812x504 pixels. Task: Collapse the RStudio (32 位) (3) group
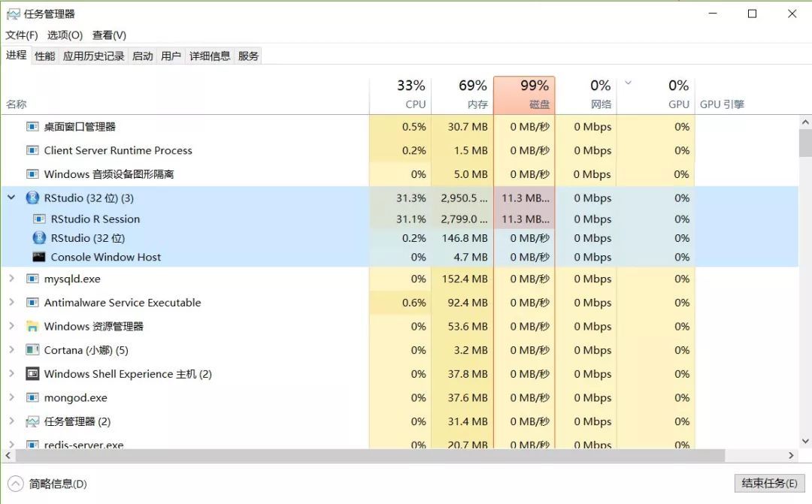[11, 198]
